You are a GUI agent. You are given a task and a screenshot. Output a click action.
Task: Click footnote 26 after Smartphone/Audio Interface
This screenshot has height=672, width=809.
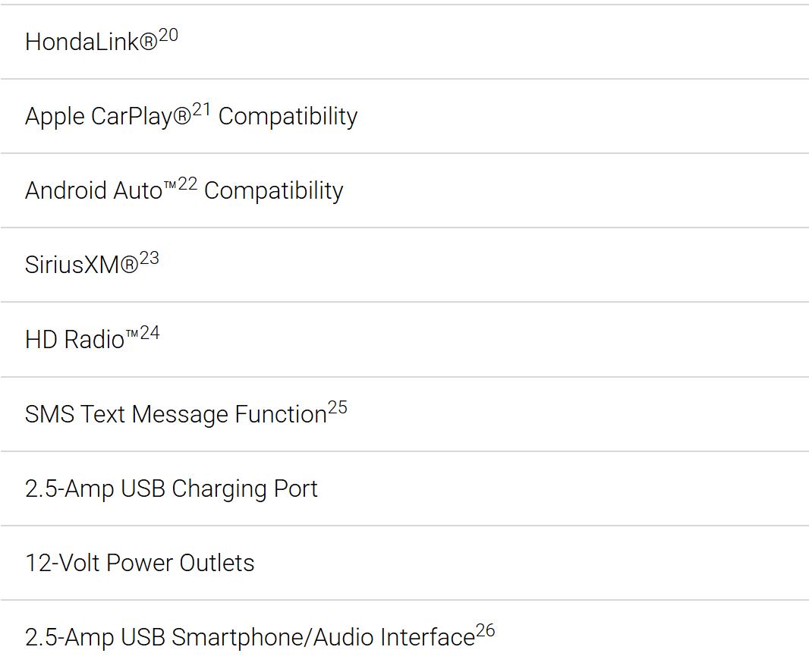(x=486, y=631)
